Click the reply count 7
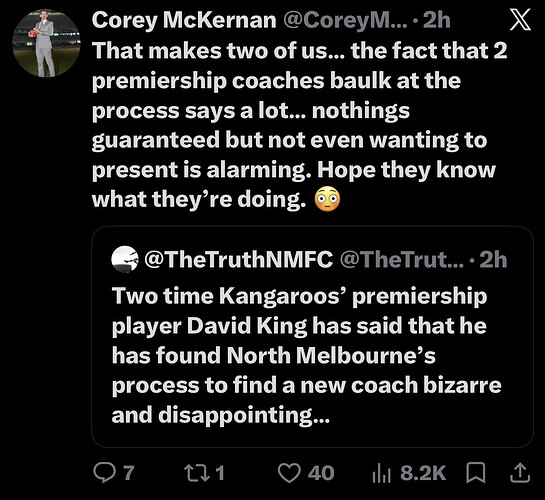The height and width of the screenshot is (500, 545). point(128,473)
